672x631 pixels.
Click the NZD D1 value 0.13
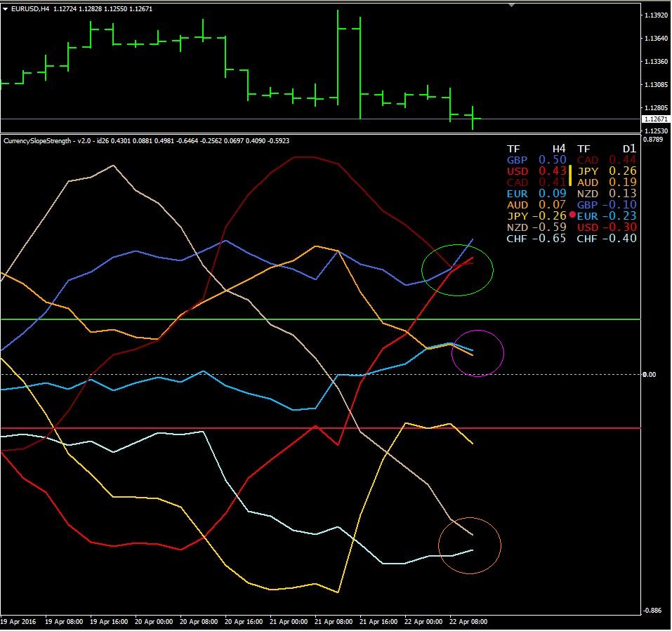623,193
